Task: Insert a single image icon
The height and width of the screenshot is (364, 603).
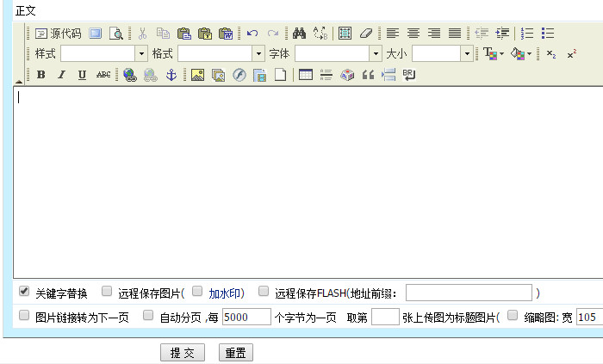Action: (x=197, y=75)
